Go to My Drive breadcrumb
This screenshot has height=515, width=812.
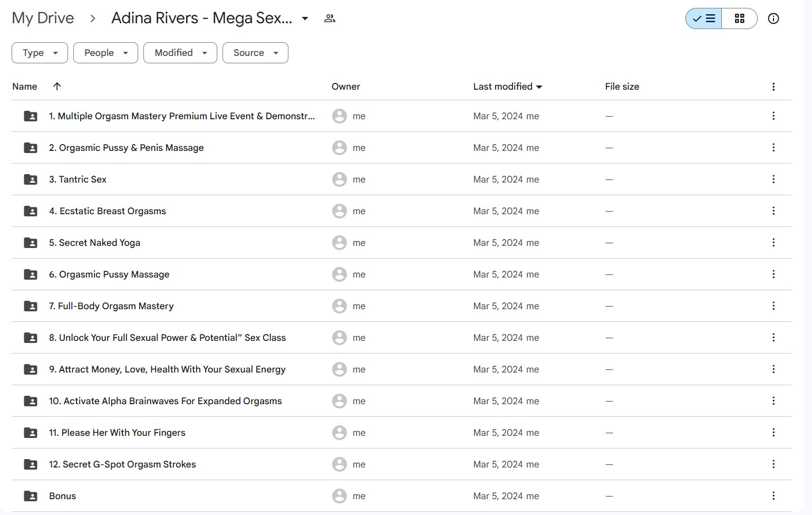[x=43, y=18]
